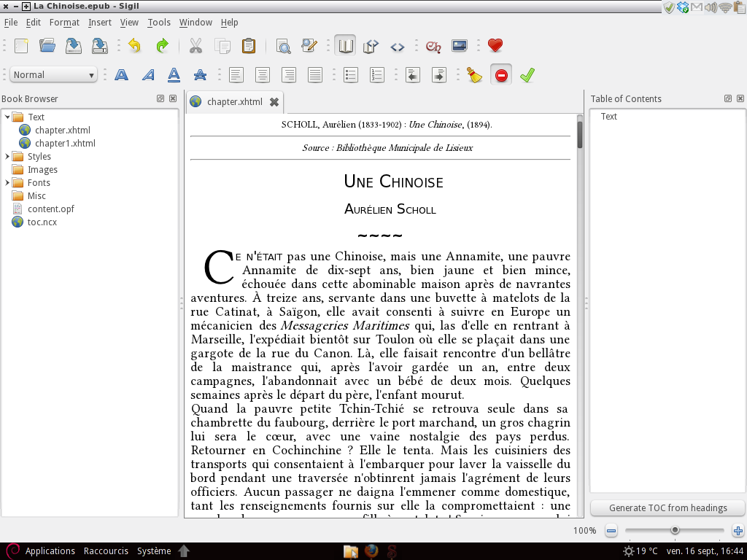Apply underline formatting

[x=174, y=75]
